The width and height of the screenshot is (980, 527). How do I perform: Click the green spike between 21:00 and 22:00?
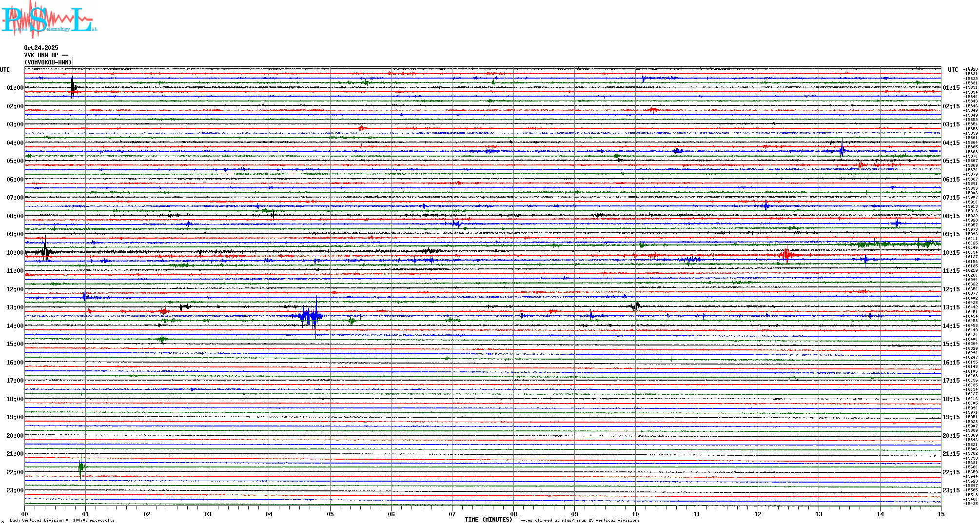[81, 467]
